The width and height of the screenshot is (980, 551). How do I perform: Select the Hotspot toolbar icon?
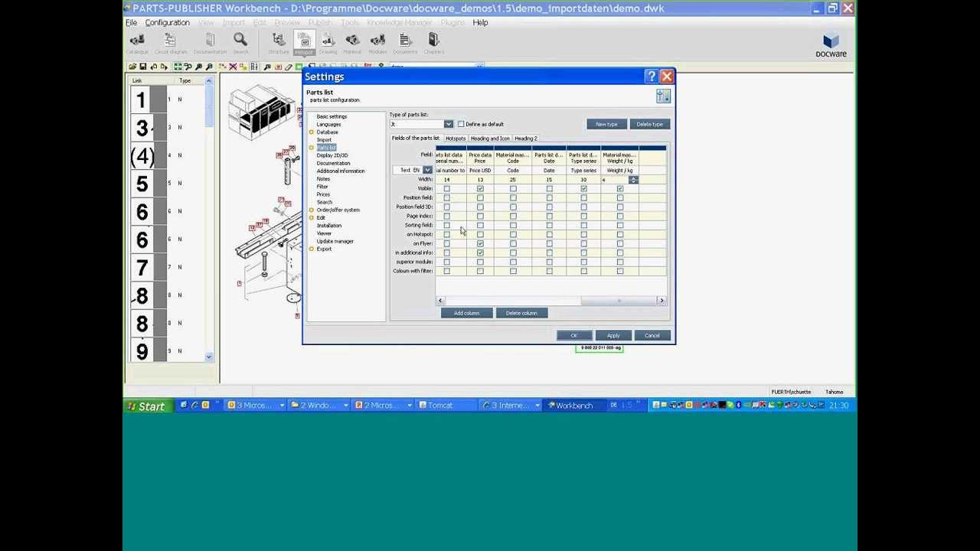304,44
